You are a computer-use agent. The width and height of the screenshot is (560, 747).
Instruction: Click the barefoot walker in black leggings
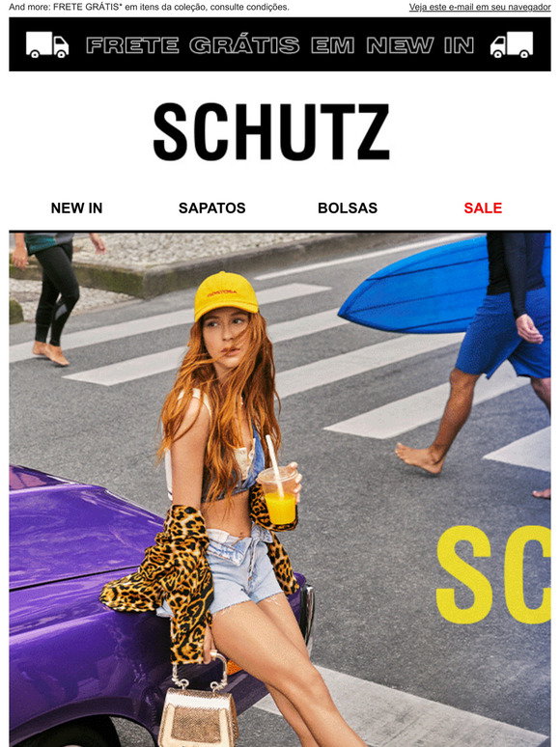coord(55,298)
